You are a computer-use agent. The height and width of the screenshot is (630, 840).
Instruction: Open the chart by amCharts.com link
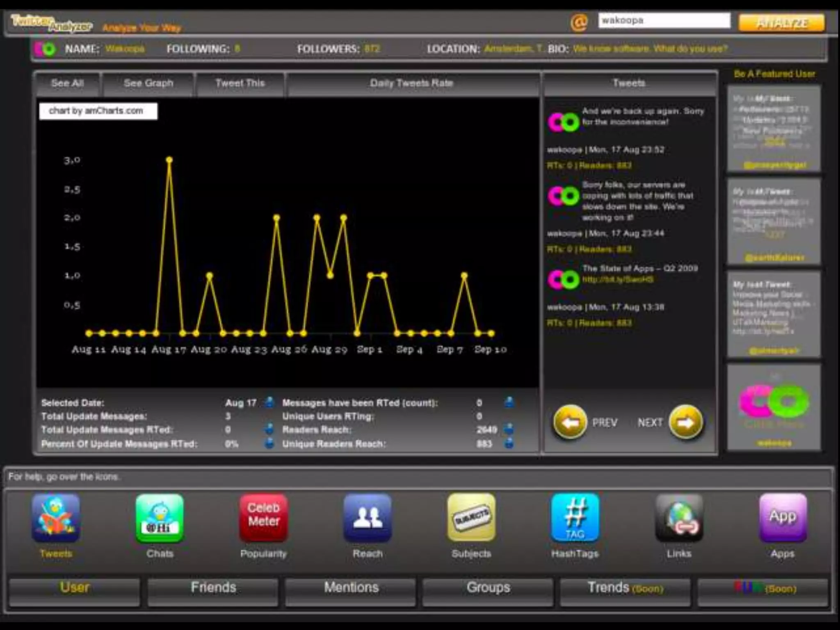(x=98, y=111)
